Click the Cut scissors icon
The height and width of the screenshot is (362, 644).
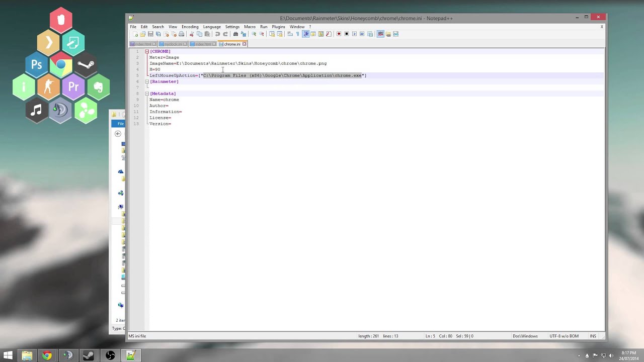(x=192, y=34)
